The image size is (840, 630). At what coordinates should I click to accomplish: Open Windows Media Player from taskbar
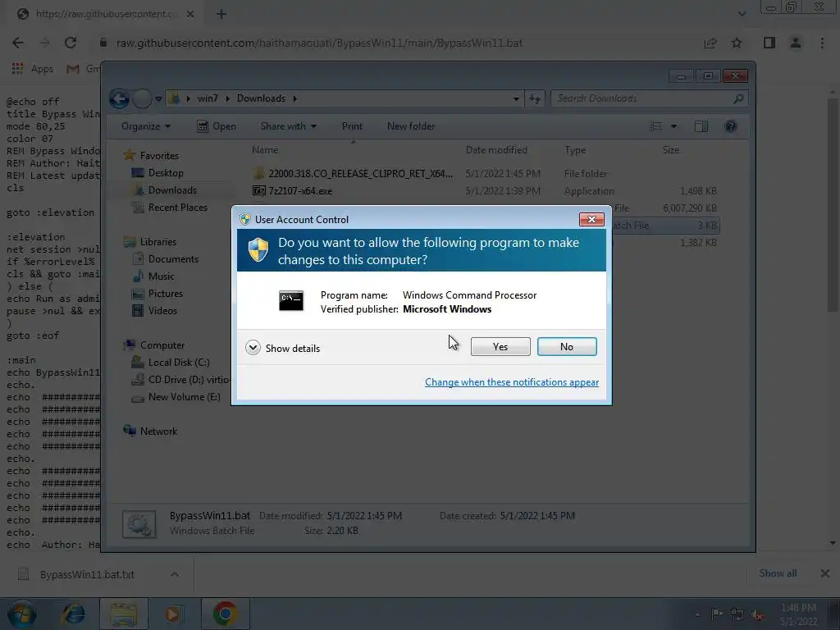point(172,614)
